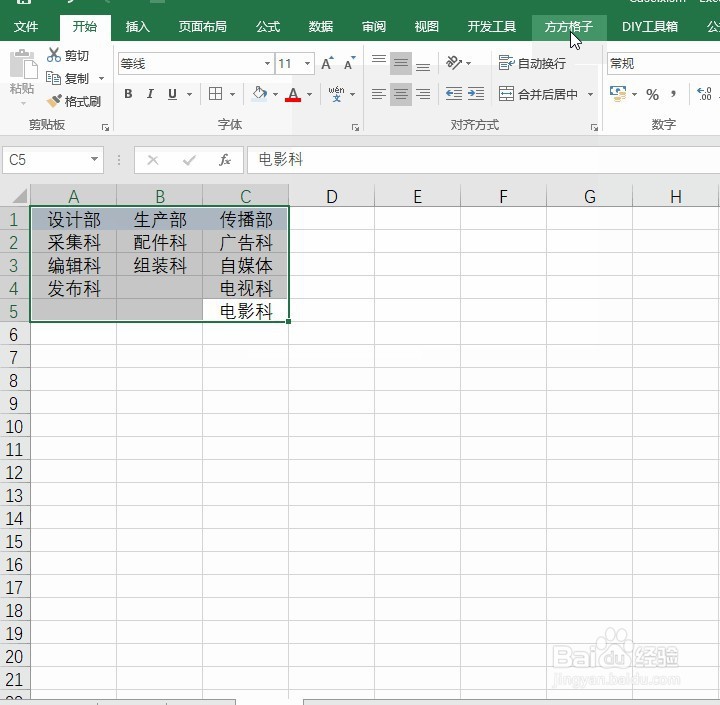Apply comma style number format

[673, 94]
